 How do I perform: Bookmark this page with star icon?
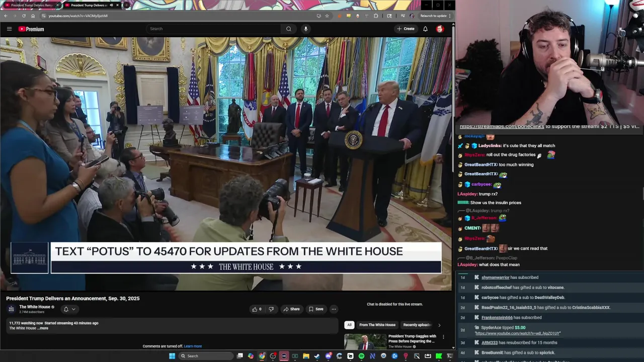click(x=327, y=16)
